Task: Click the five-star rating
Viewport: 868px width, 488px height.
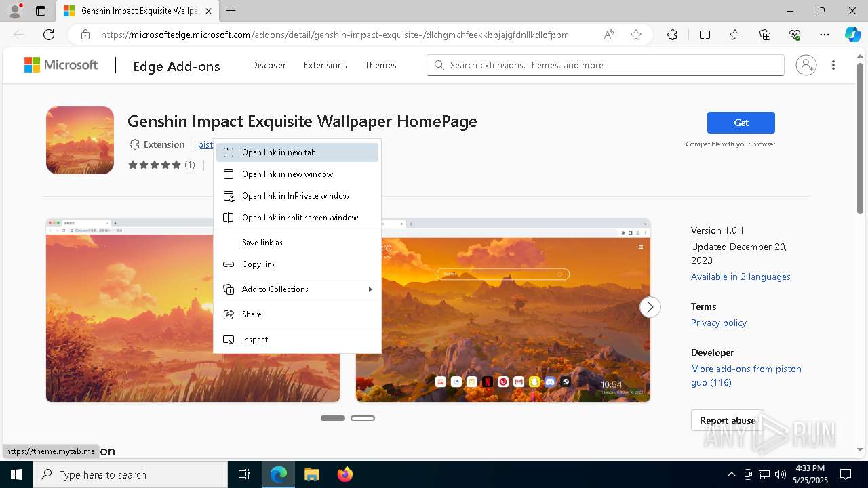Action: click(x=155, y=165)
